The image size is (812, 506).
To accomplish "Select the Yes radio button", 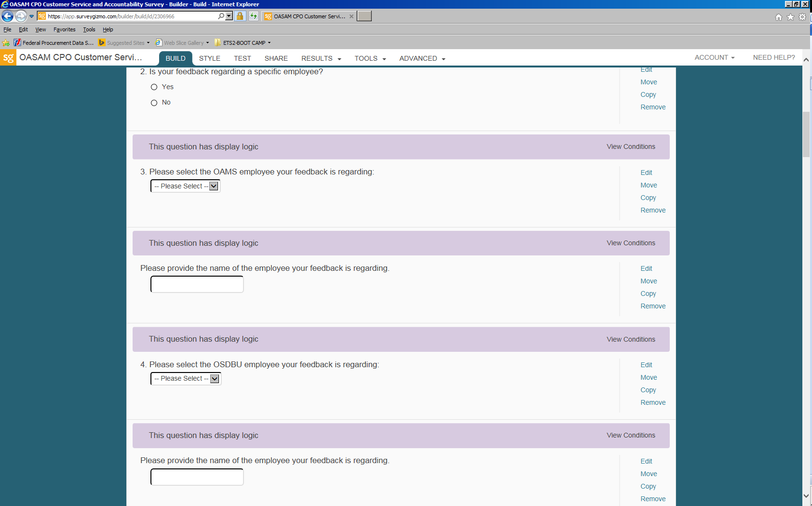I will 154,87.
